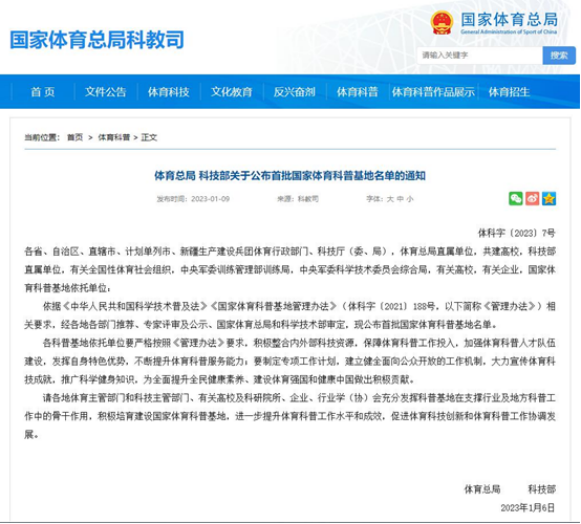Viewport: 581px width, 524px height.
Task: Go to 体育科技 section
Action: click(169, 92)
